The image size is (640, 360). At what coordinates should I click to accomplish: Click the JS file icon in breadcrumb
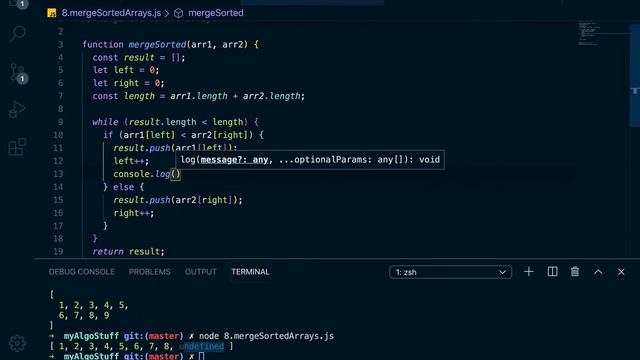52,13
